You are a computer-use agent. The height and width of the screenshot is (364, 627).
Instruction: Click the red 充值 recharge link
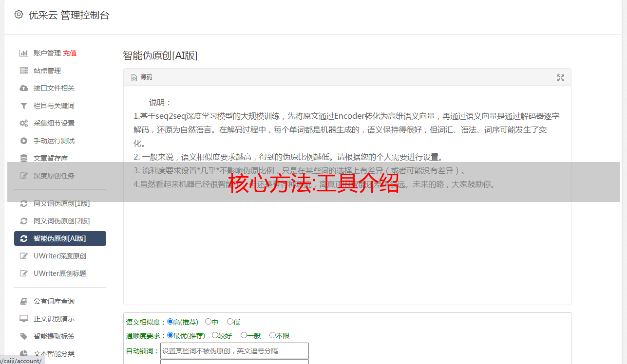click(x=70, y=53)
